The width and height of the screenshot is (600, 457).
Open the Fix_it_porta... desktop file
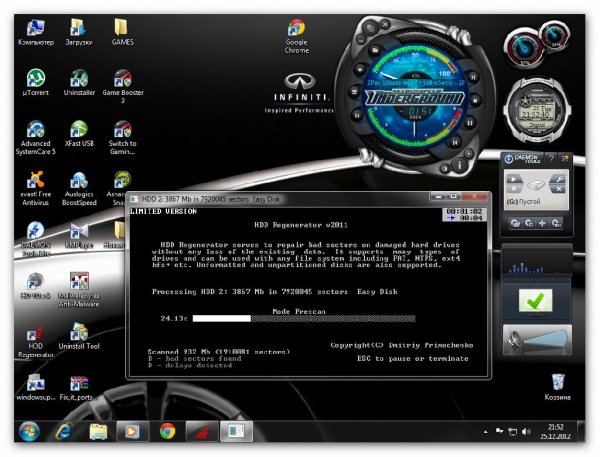pos(79,387)
